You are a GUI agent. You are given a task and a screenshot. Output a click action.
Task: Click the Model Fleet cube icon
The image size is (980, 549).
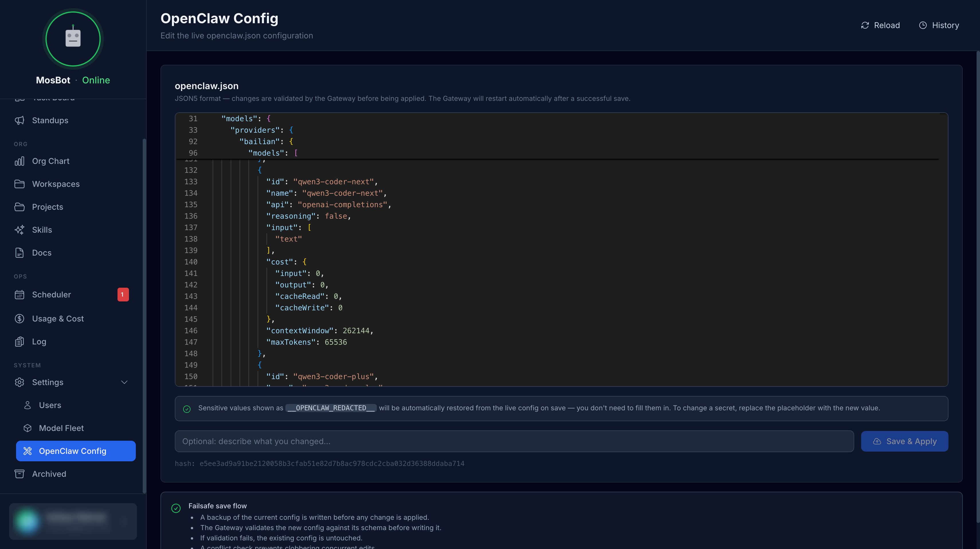[x=28, y=428]
